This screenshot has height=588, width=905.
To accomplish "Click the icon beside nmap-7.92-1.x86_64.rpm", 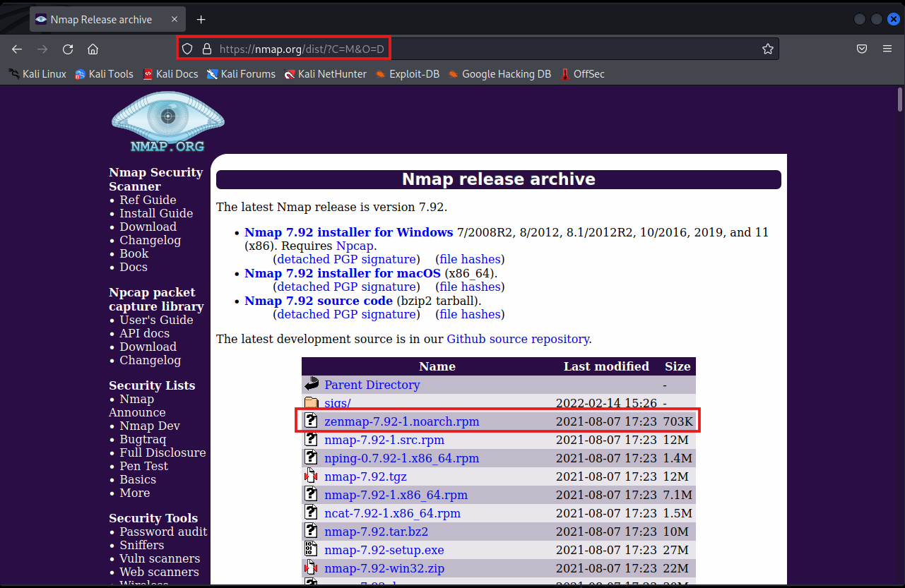I will (312, 495).
